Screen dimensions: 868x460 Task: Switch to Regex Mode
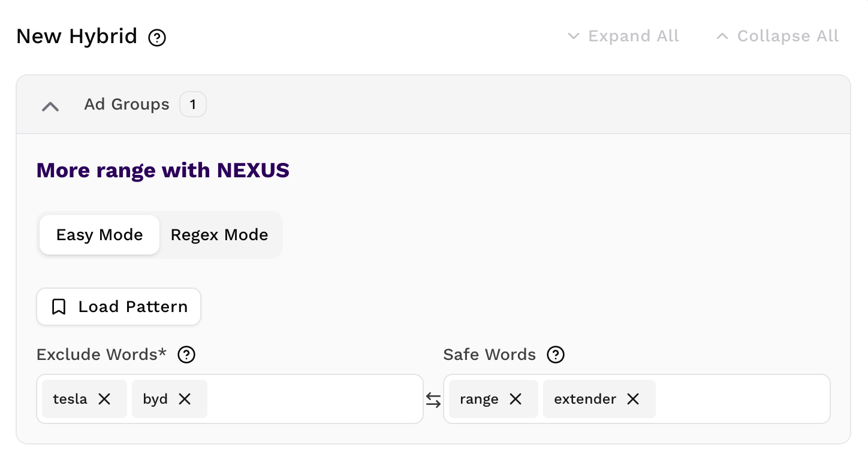[219, 235]
